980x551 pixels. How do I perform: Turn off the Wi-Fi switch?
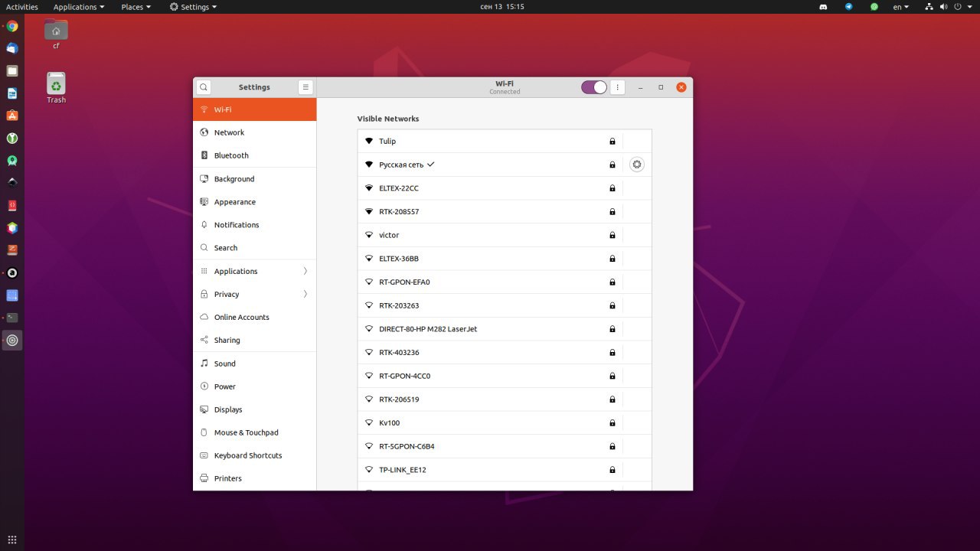[594, 87]
